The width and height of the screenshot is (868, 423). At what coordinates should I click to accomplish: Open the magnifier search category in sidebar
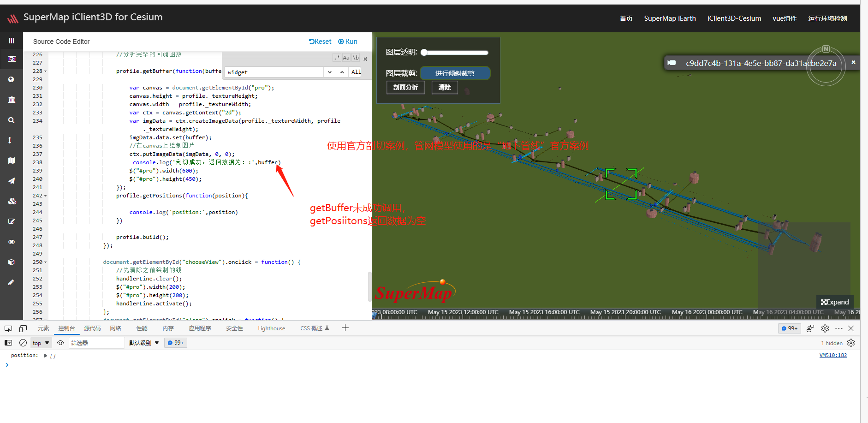(x=12, y=120)
